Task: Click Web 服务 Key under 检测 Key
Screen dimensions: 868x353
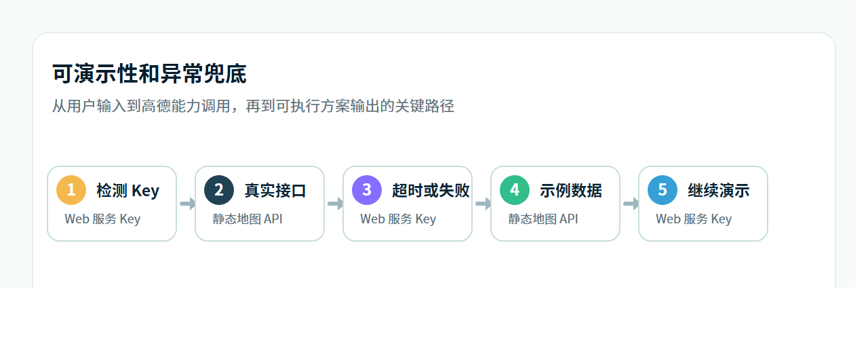Action: 102,219
